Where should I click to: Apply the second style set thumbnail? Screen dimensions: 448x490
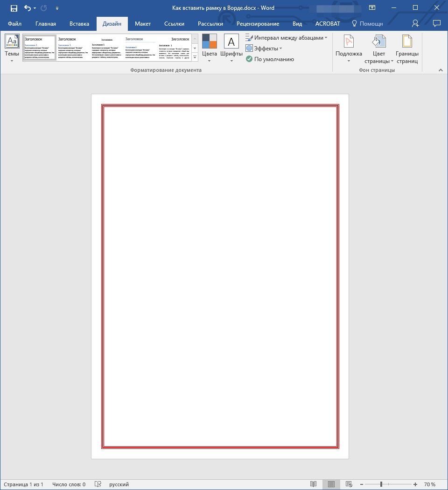click(73, 48)
